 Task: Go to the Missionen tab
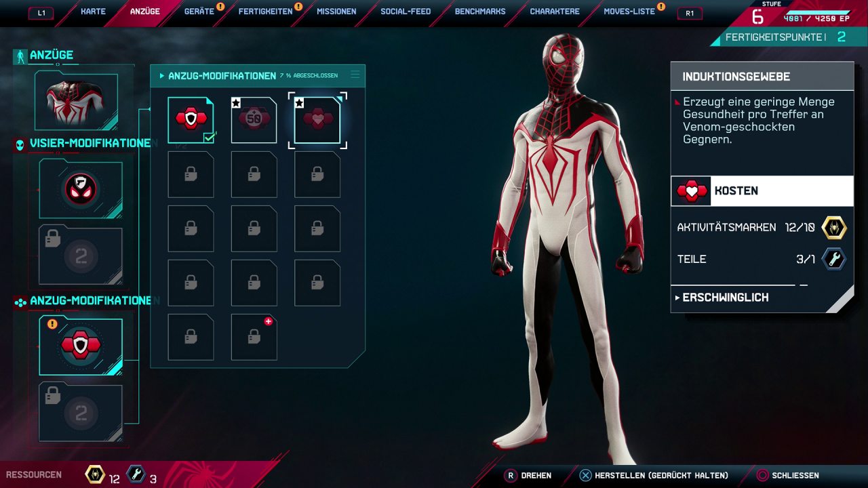click(x=336, y=12)
